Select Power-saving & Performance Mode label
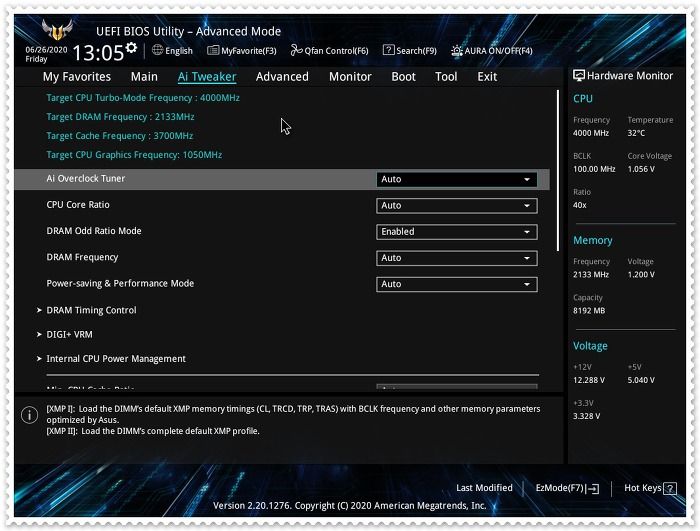The height and width of the screenshot is (531, 700). click(120, 284)
